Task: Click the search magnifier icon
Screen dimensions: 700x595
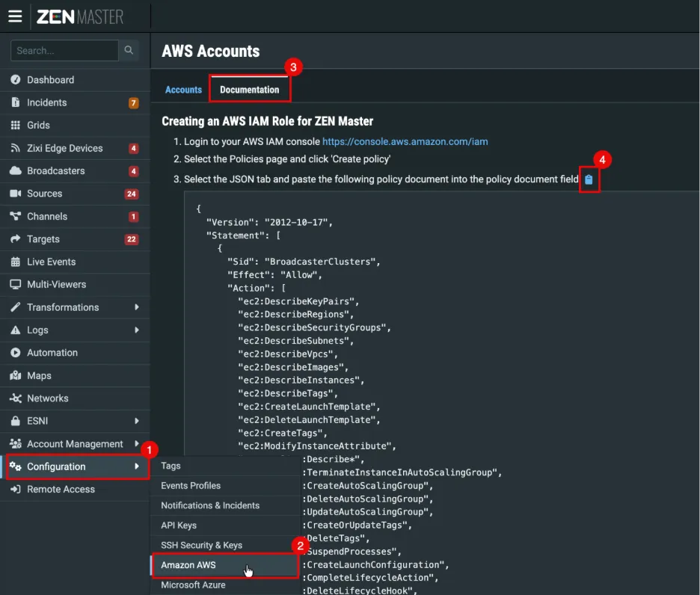Action: pos(129,50)
